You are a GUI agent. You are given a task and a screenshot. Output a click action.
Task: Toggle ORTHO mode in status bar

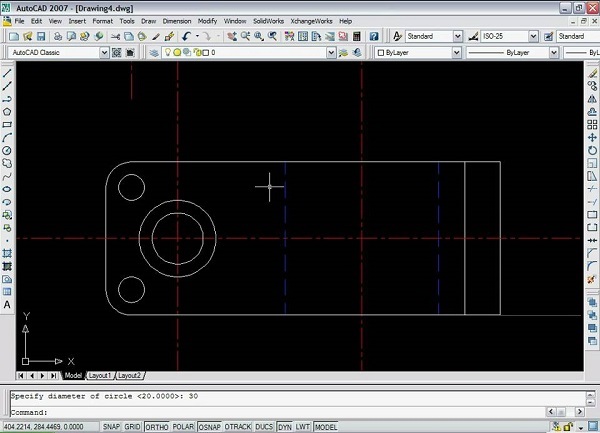[x=157, y=426]
